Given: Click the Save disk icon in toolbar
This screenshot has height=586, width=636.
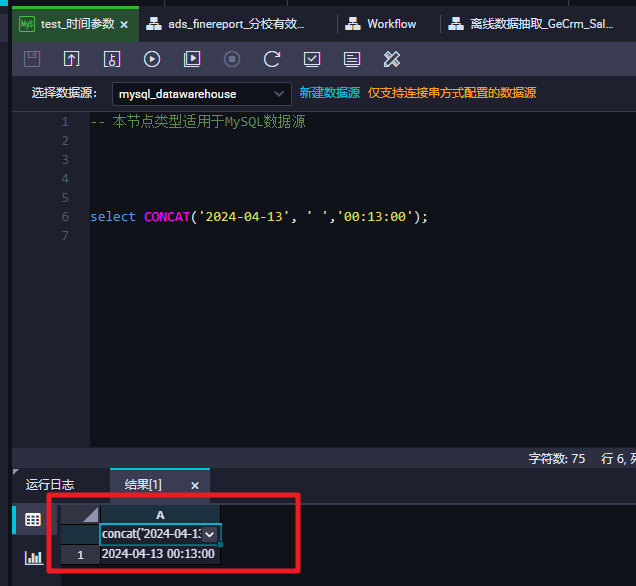Looking at the screenshot, I should pos(32,59).
